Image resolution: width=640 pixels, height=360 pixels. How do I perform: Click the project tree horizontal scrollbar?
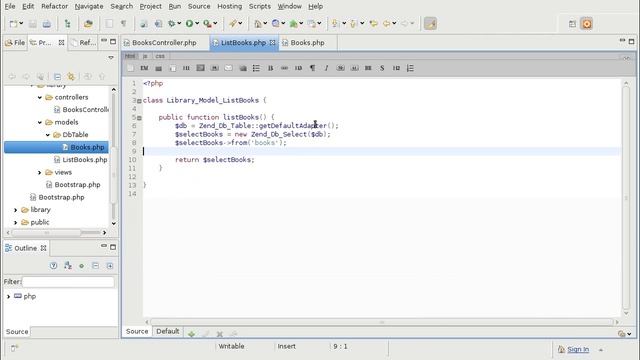56,233
